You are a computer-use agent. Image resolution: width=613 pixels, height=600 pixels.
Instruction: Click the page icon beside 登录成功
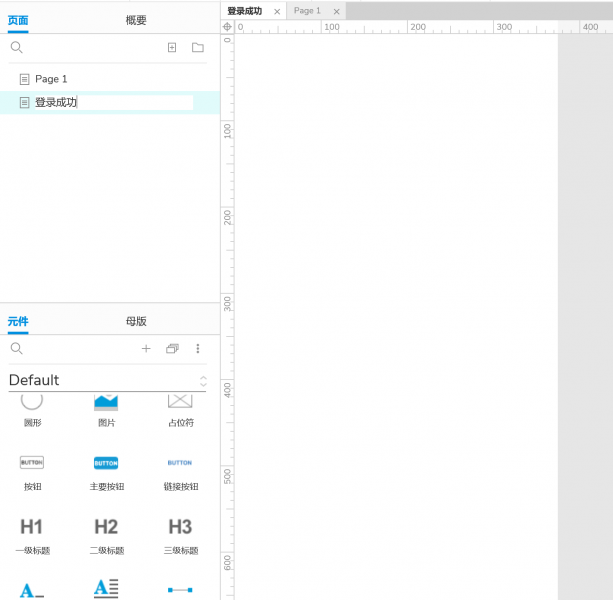click(24, 103)
